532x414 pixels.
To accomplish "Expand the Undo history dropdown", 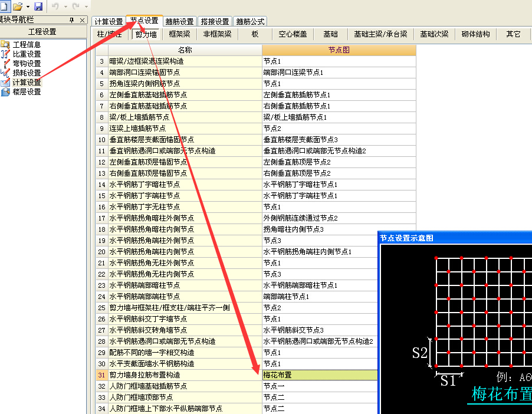I will click(x=65, y=6).
